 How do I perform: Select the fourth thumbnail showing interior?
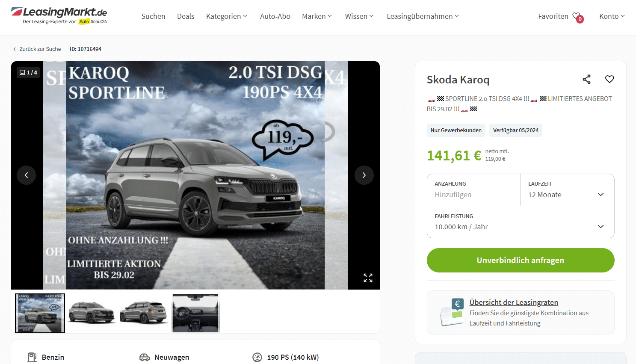195,313
